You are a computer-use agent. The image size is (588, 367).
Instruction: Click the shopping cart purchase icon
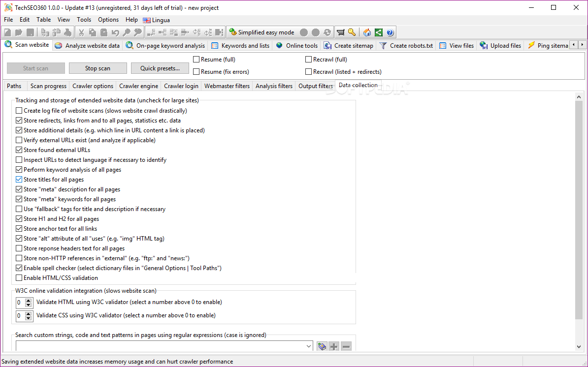(x=340, y=32)
